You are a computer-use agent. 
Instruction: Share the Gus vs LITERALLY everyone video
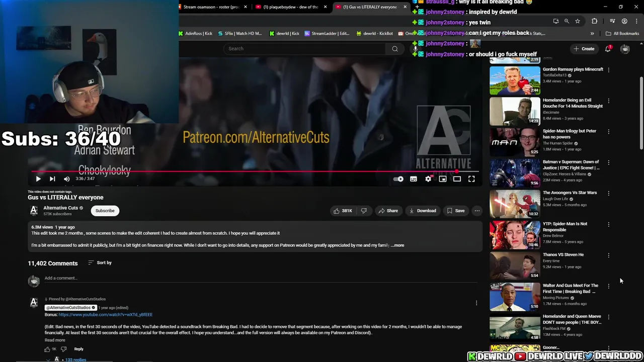[x=388, y=211]
